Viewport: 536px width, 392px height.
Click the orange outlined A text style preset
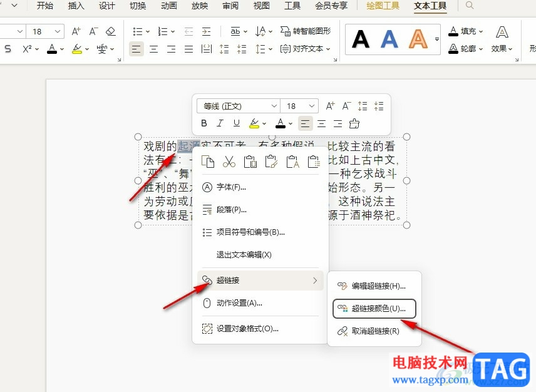point(418,39)
